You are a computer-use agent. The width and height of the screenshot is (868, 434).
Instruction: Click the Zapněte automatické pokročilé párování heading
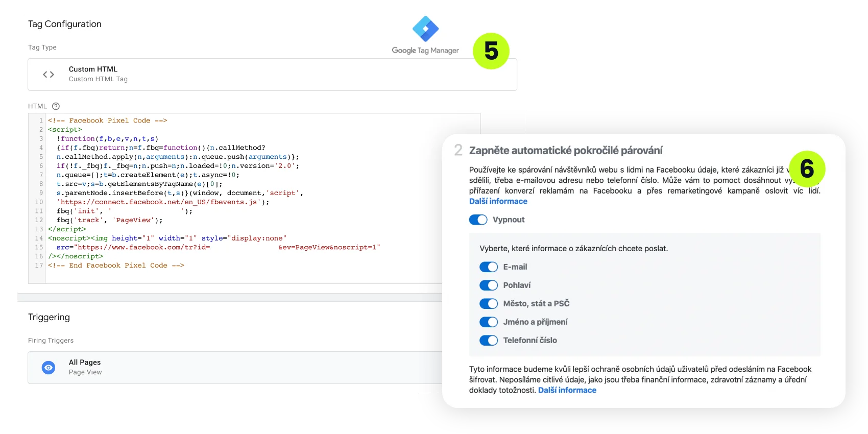[x=566, y=151]
